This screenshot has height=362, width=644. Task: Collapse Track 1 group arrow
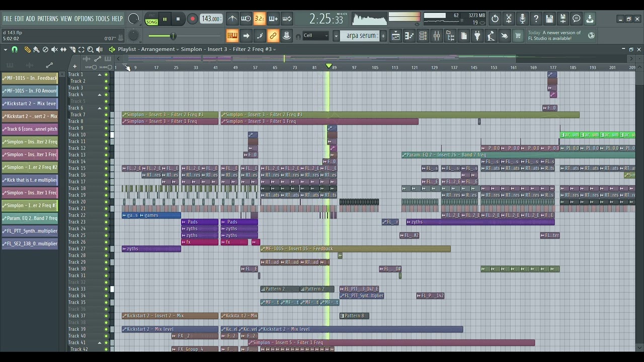[x=100, y=74]
